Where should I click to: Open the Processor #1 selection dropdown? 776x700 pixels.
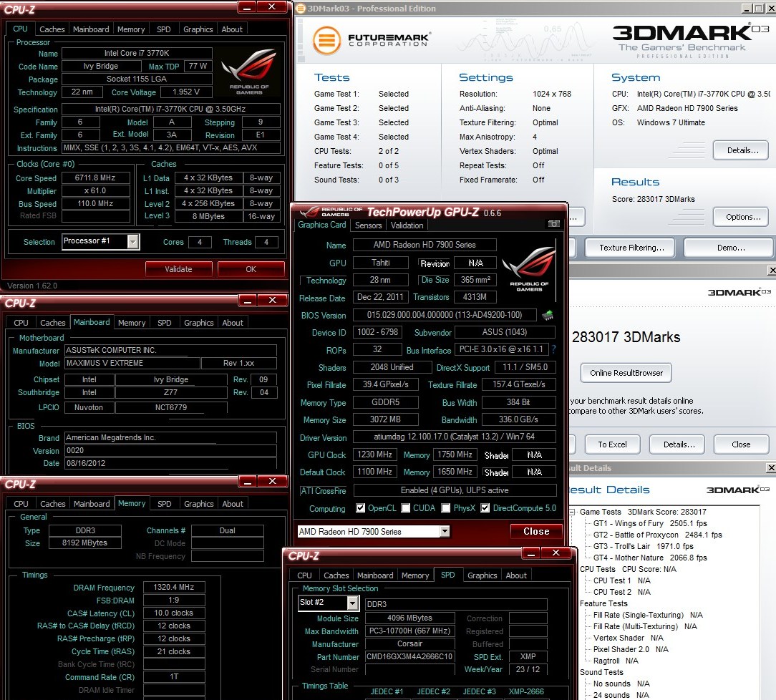click(132, 242)
